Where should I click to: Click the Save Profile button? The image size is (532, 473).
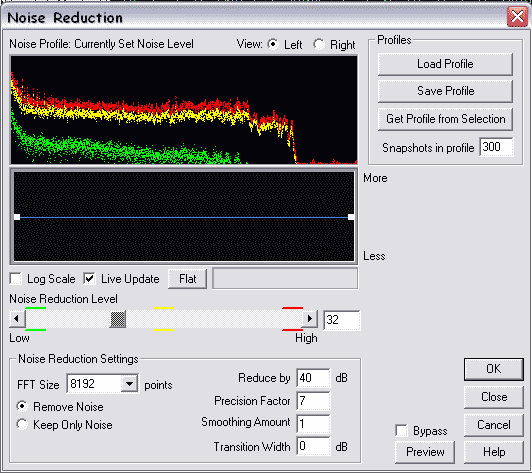445,91
